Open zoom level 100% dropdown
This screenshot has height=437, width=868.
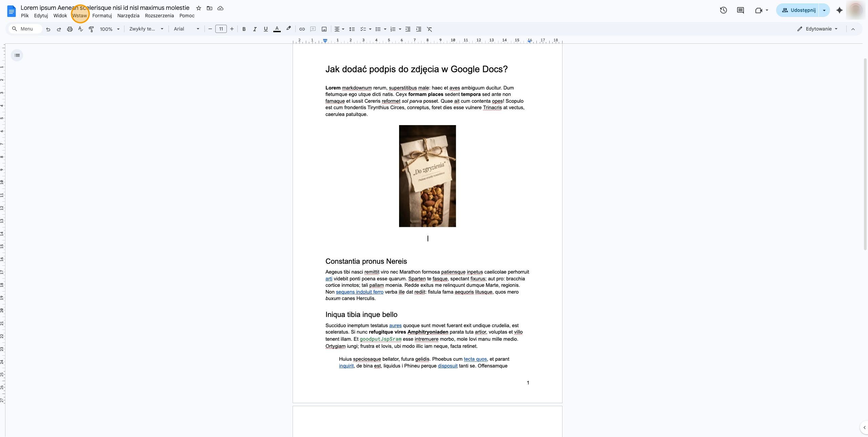click(x=110, y=29)
